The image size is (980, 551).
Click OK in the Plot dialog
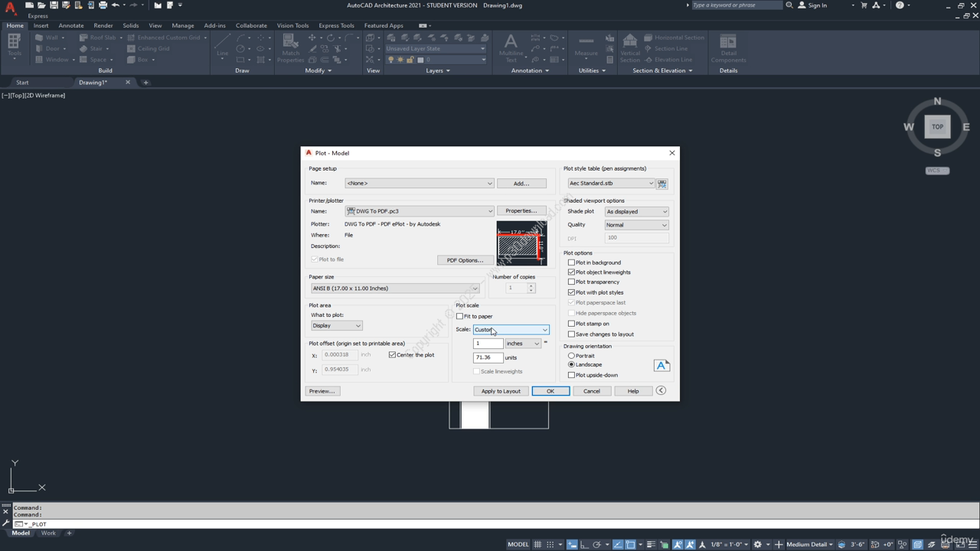click(x=550, y=391)
